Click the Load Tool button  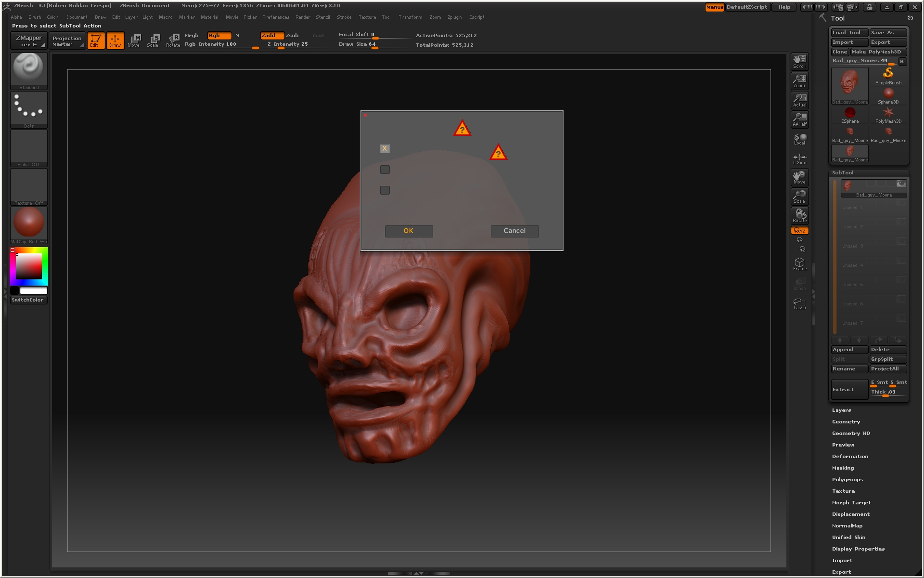pos(849,33)
